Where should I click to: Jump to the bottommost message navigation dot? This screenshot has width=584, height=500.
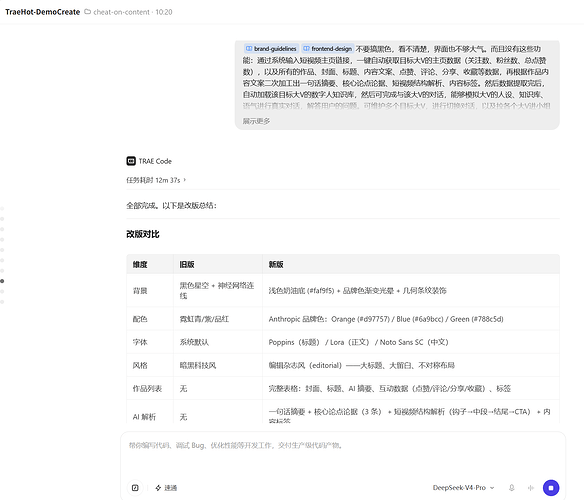[x=2, y=302]
